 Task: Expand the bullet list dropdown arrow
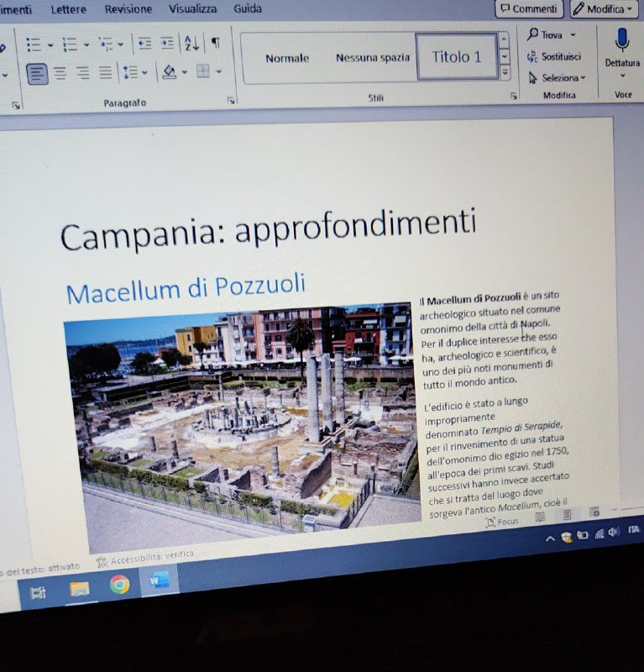click(50, 45)
